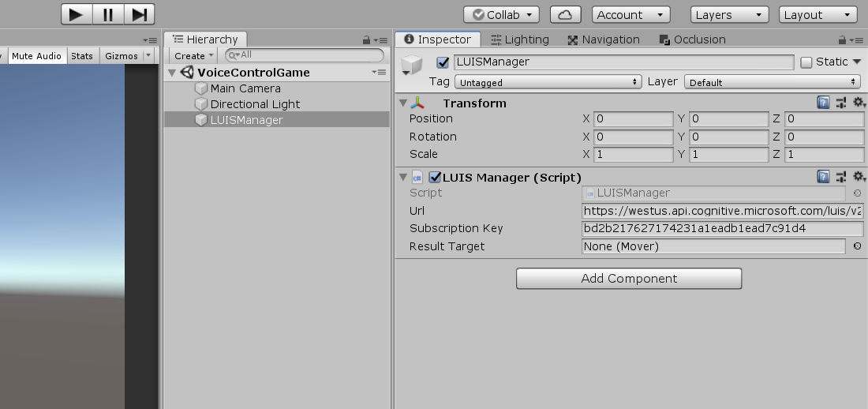Select the Hierarchy tab

pyautogui.click(x=205, y=39)
